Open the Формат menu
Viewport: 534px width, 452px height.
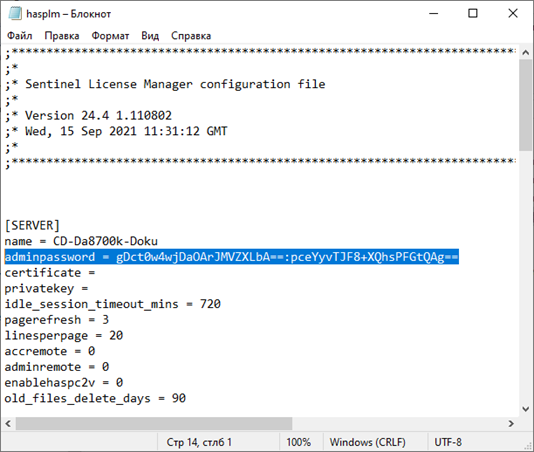pyautogui.click(x=110, y=35)
